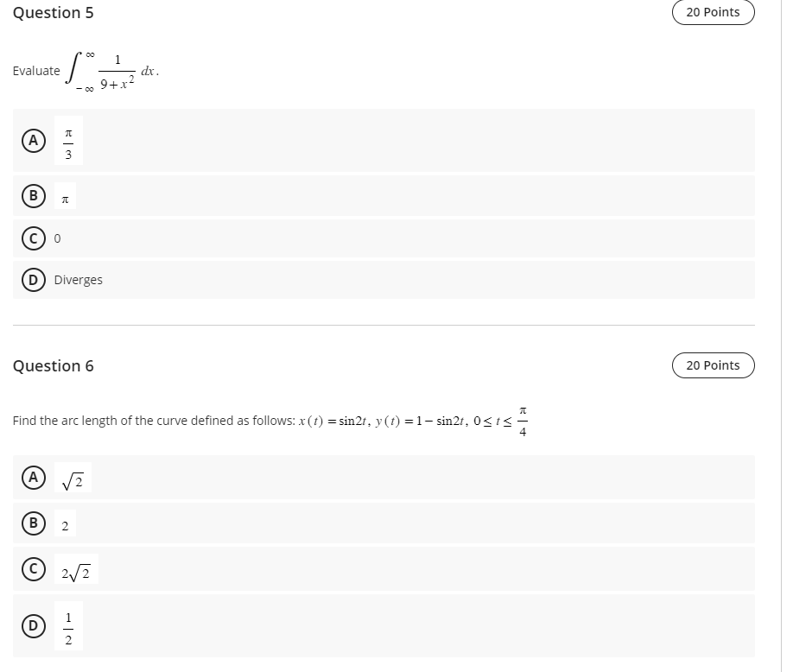Click the circled C icon in Question 6
Screen dimensions: 793x672
(x=33, y=569)
